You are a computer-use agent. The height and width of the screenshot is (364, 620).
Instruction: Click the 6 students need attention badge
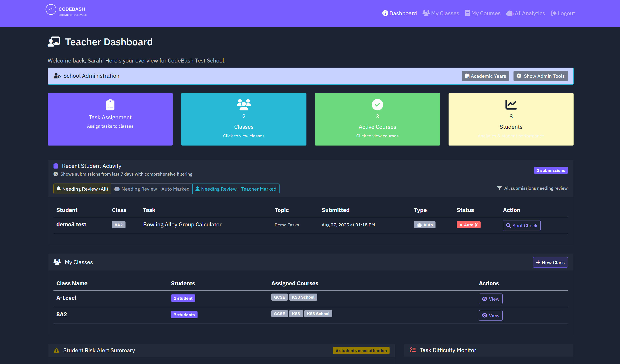361,351
